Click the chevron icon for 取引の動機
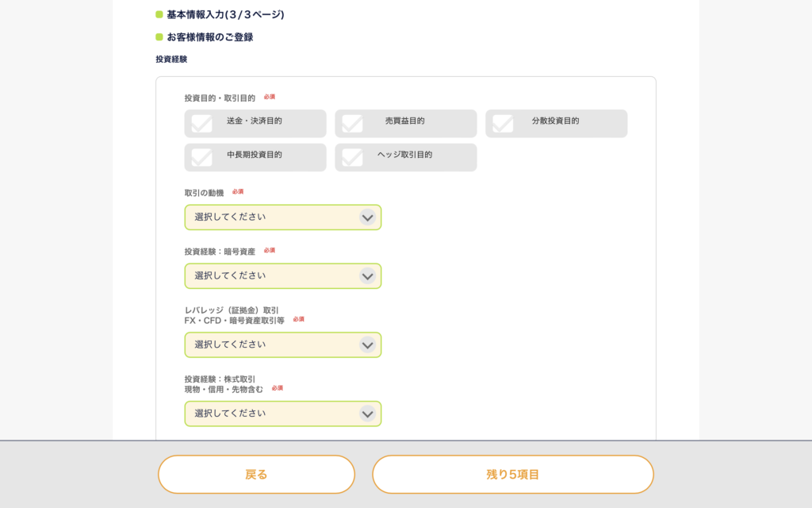 367,217
